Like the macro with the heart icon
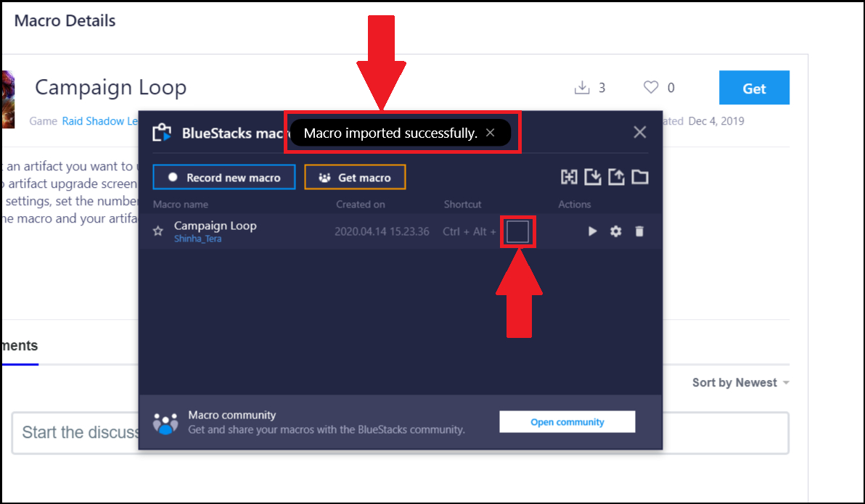Screen dimensions: 865x504 point(651,87)
